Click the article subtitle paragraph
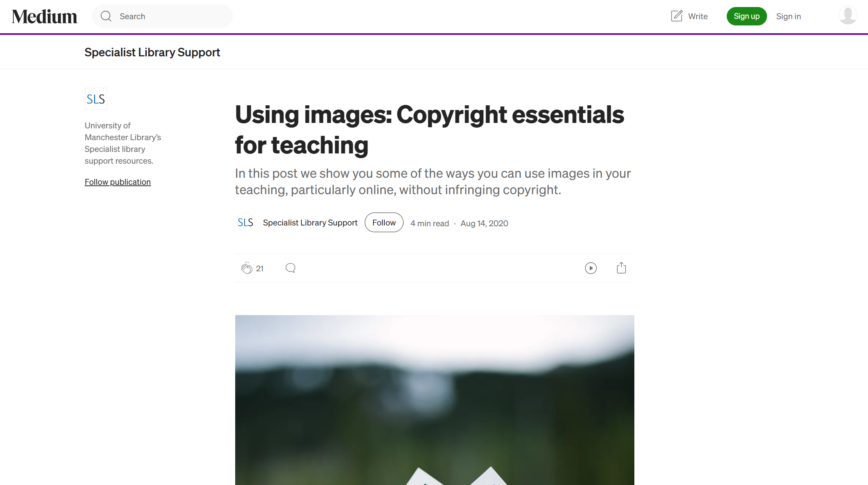868x485 pixels. pos(433,182)
